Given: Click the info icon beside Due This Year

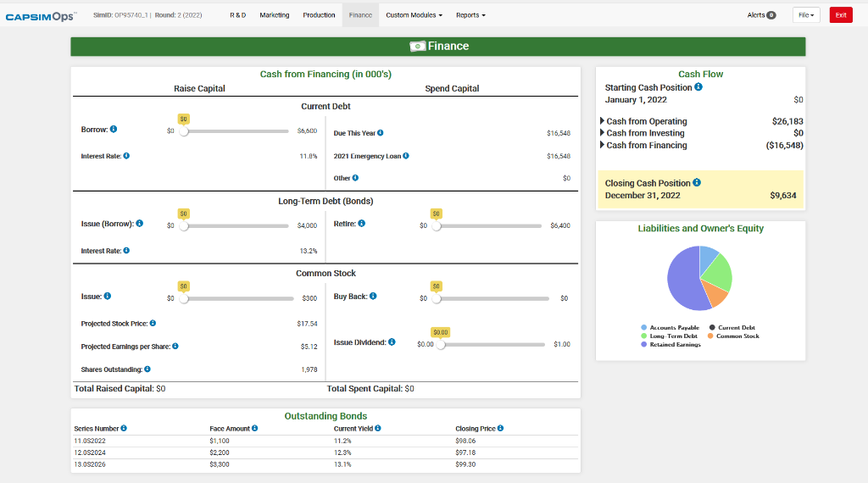Looking at the screenshot, I should (x=381, y=133).
